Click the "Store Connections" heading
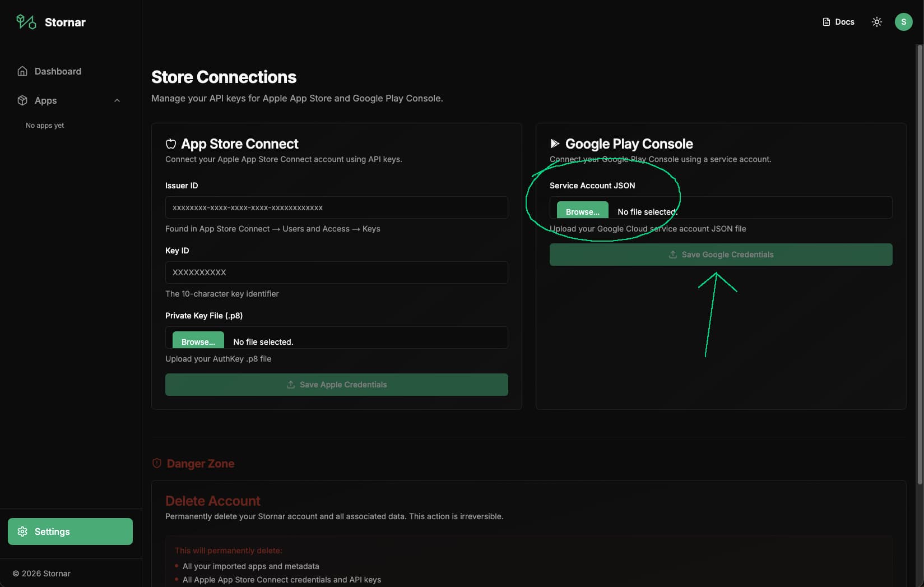Image resolution: width=924 pixels, height=587 pixels. 224,77
